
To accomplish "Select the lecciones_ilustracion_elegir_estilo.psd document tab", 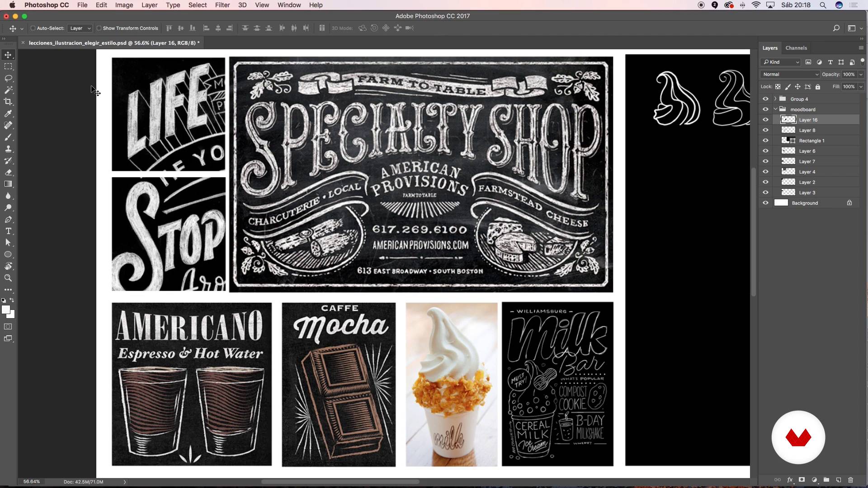I will click(x=114, y=43).
